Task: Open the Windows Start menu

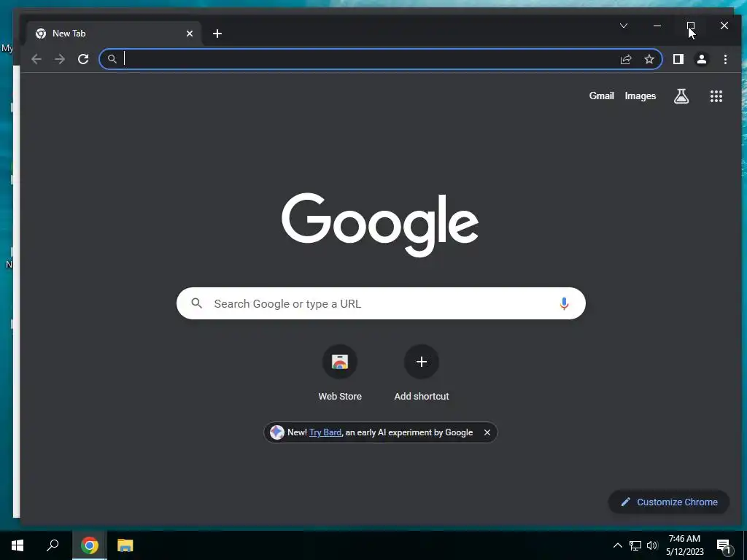Action: point(18,545)
